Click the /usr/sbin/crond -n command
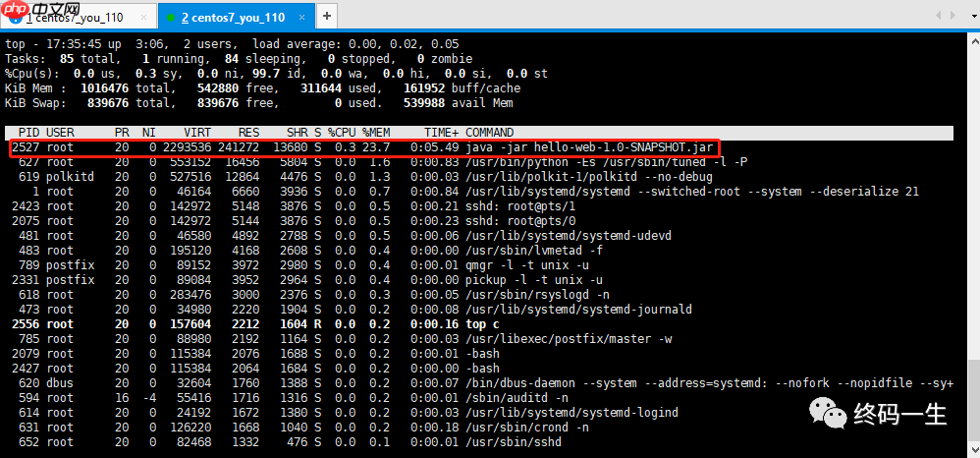The image size is (980, 458). [x=527, y=427]
